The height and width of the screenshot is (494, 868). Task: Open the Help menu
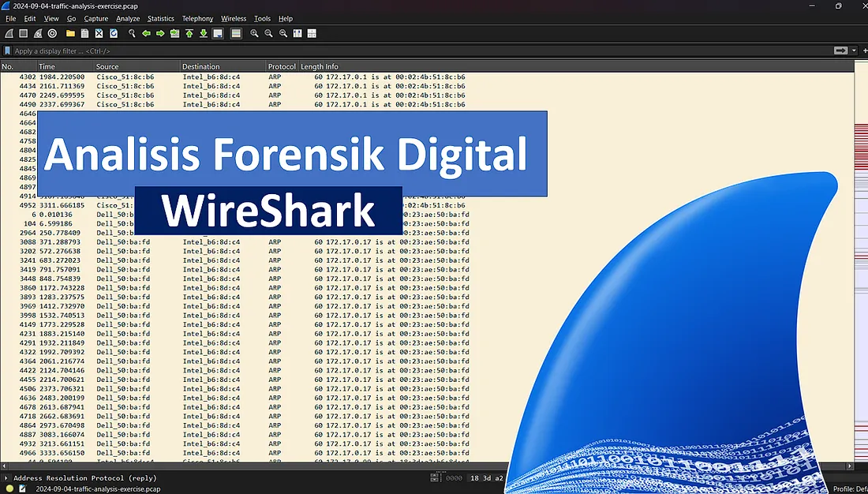tap(286, 18)
